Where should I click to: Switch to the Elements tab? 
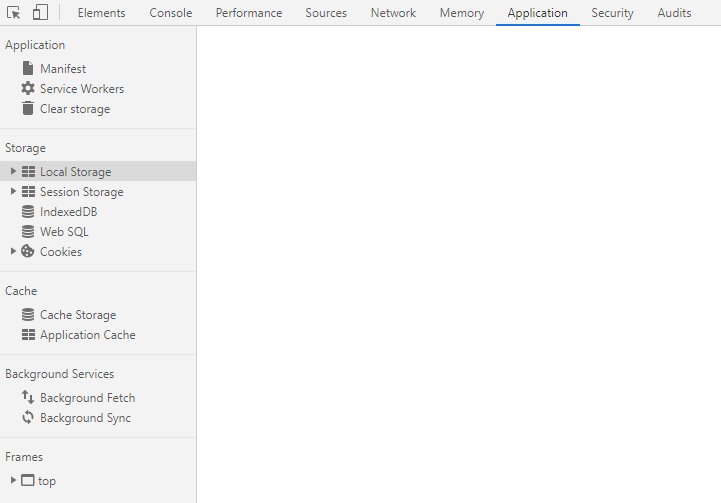point(102,13)
